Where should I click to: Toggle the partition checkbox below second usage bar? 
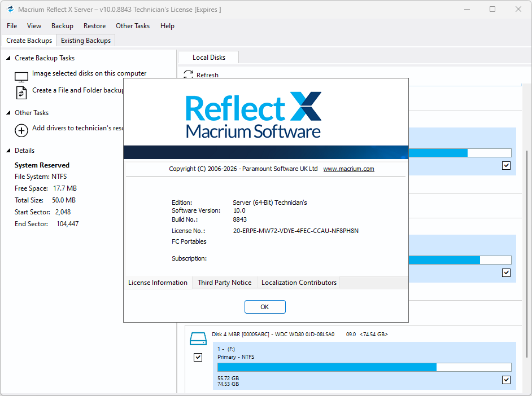coord(506,272)
